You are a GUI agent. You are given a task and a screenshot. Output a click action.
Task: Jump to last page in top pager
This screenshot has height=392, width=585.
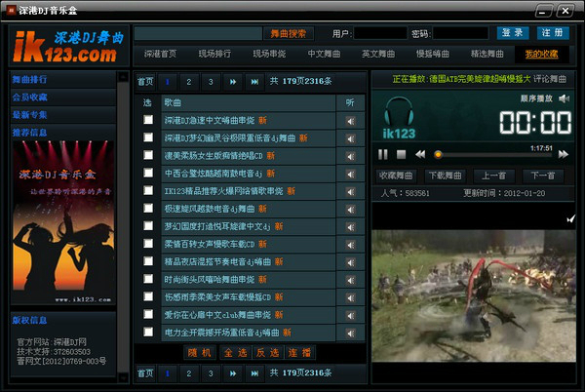tap(254, 82)
